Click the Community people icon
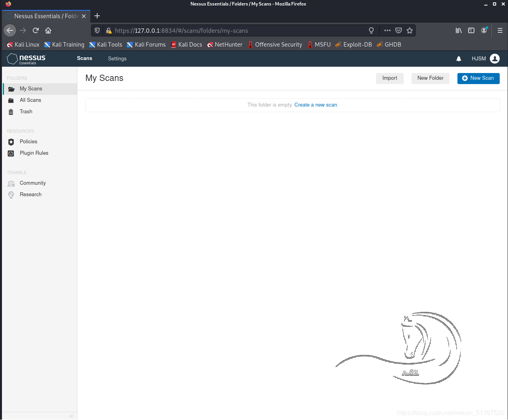The height and width of the screenshot is (420, 508). (11, 183)
